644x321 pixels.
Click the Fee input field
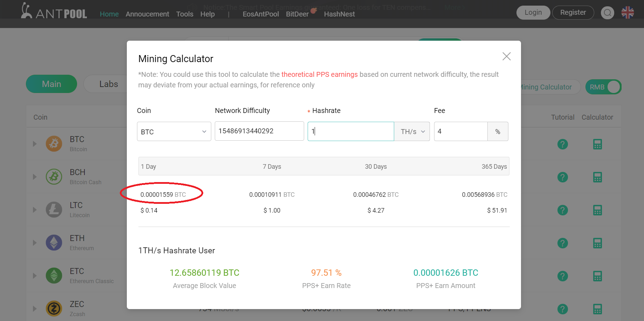point(461,132)
